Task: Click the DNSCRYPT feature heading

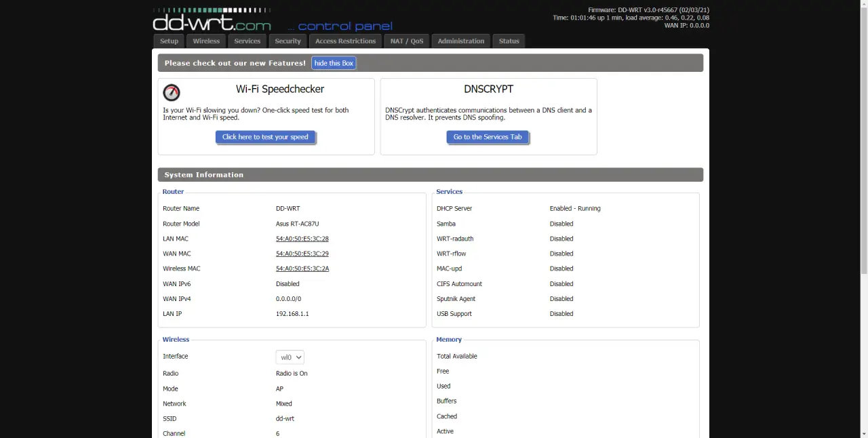Action: point(488,89)
